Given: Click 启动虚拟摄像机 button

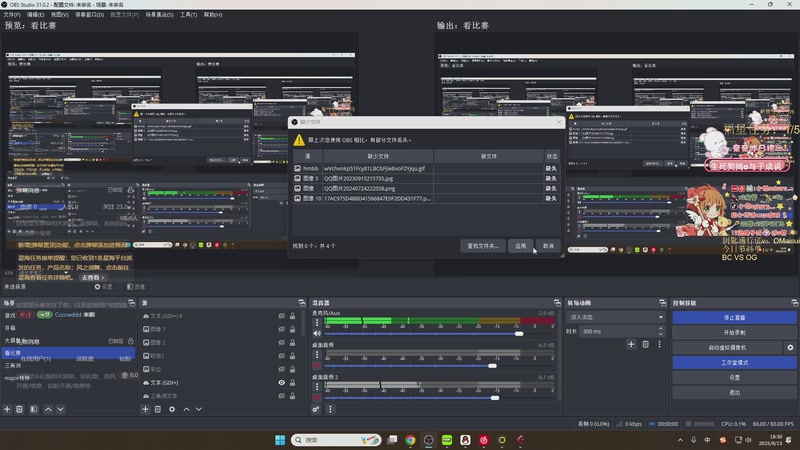Looking at the screenshot, I should pyautogui.click(x=727, y=347).
